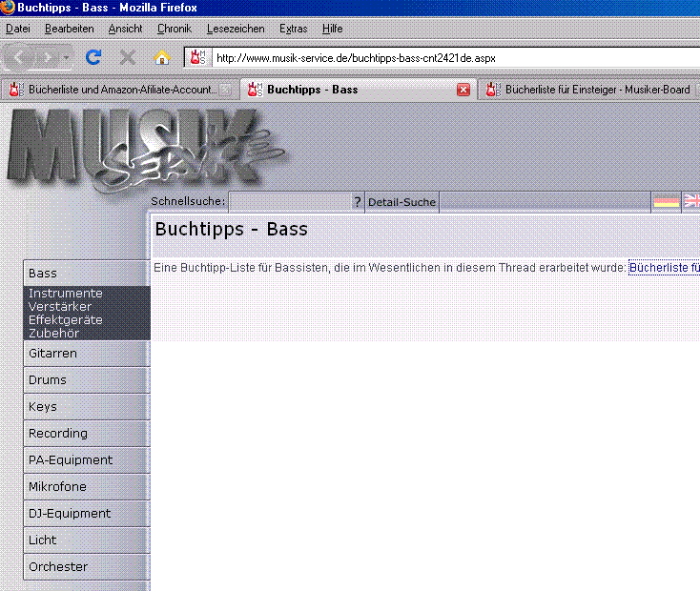The height and width of the screenshot is (591, 700).
Task: Open the DJ-Equipment category
Action: click(87, 514)
